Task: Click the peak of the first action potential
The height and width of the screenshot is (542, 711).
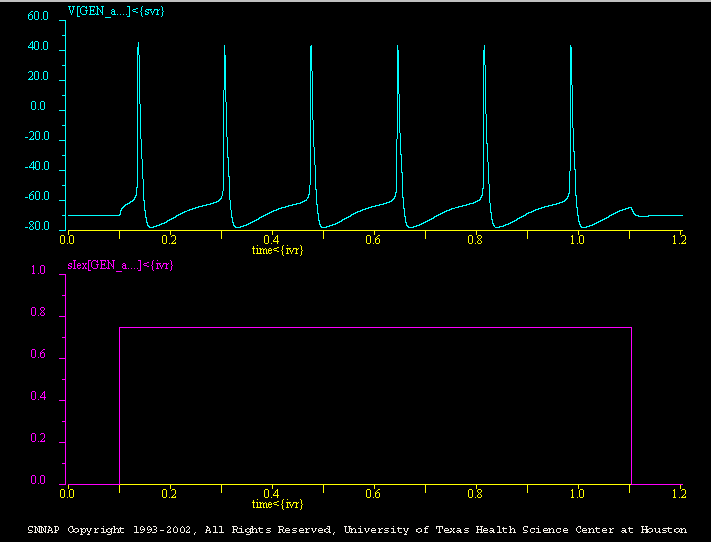Action: (138, 44)
